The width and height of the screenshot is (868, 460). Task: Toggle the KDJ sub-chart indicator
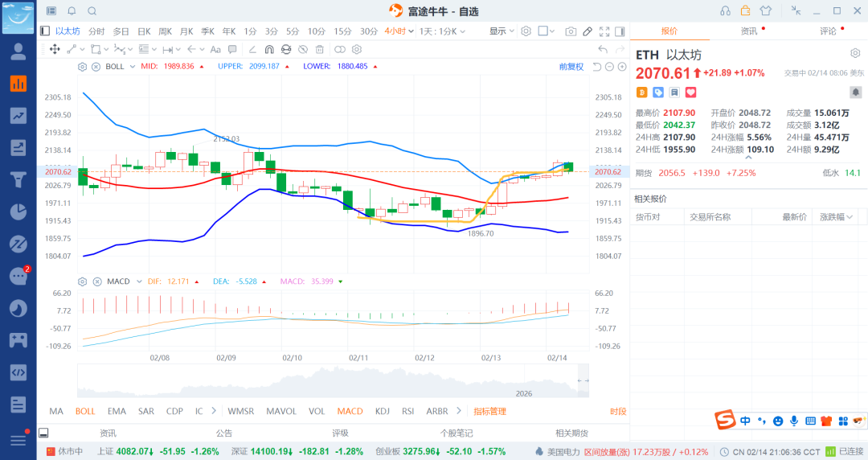382,411
